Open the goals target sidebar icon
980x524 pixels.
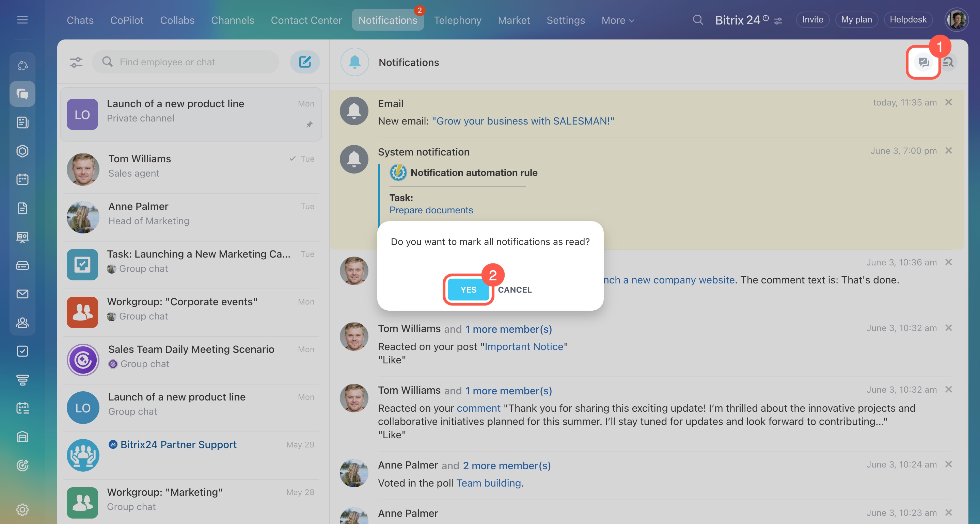pyautogui.click(x=22, y=465)
